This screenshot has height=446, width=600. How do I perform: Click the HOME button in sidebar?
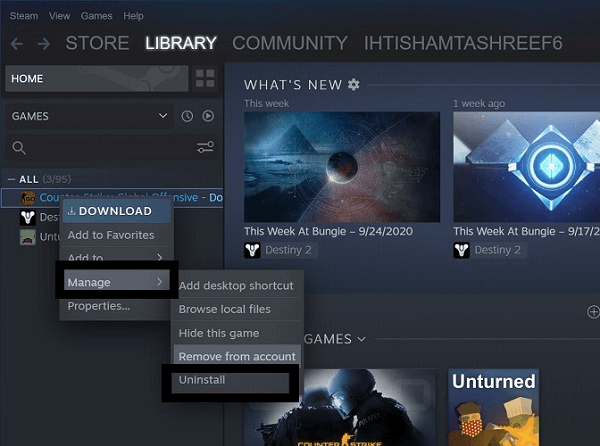coord(97,78)
